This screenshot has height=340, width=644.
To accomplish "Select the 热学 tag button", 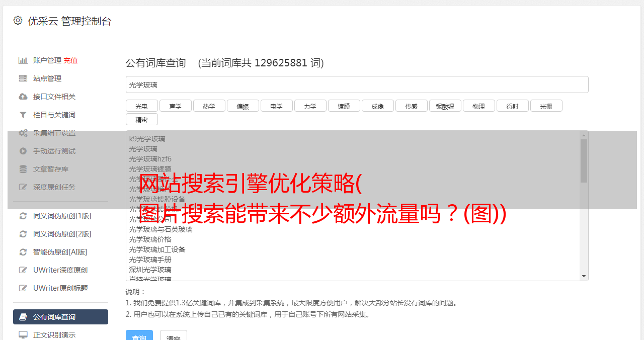I will click(209, 106).
